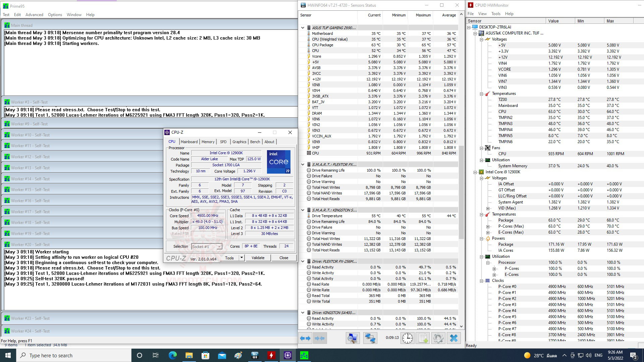
Task: Click the HWiNFO clock reset timer icon
Action: [408, 338]
